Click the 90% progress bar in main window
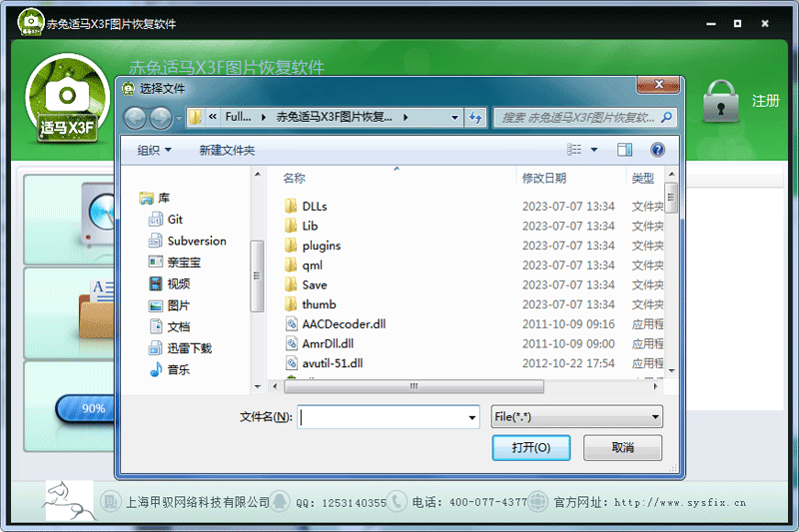799x532 pixels. click(86, 408)
